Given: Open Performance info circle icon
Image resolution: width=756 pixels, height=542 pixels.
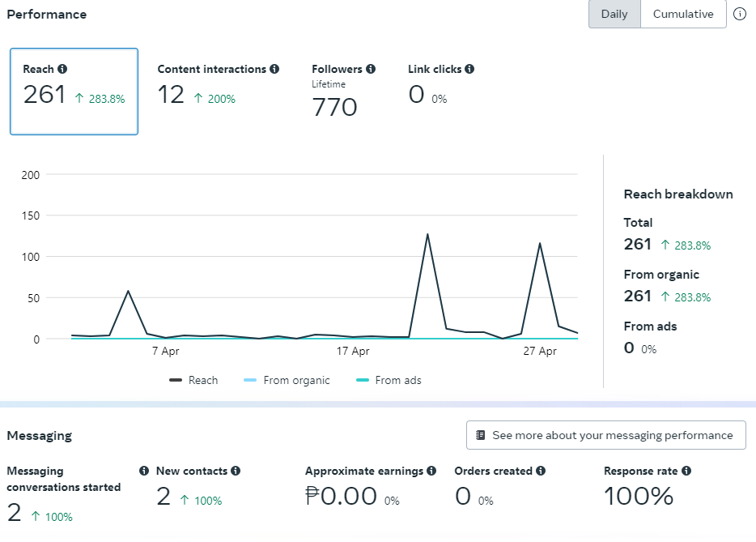Looking at the screenshot, I should 740,14.
